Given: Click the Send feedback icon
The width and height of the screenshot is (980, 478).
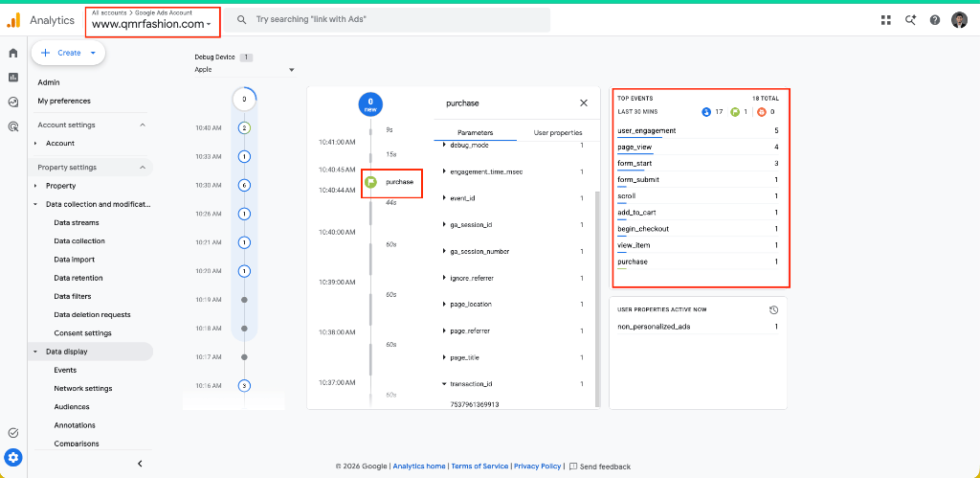Looking at the screenshot, I should click(x=574, y=467).
